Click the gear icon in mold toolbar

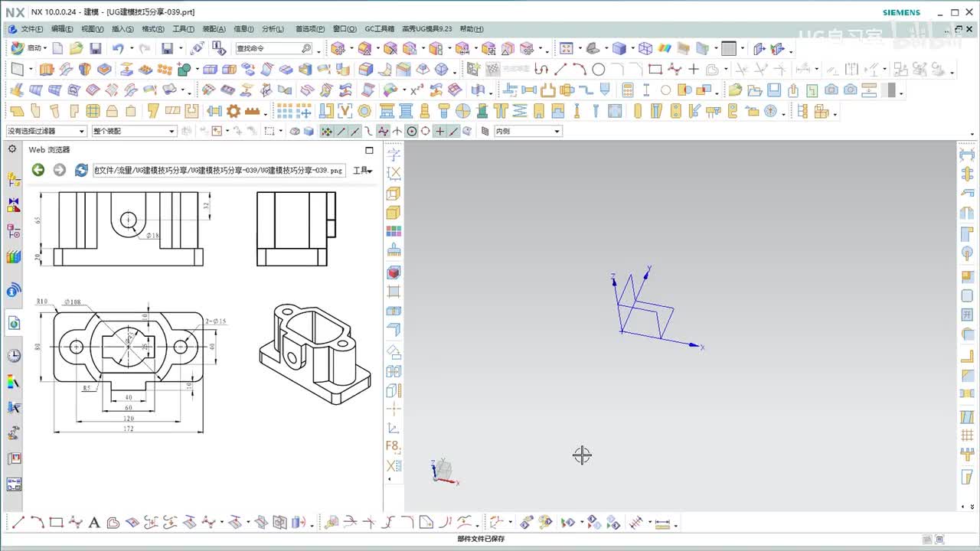234,111
